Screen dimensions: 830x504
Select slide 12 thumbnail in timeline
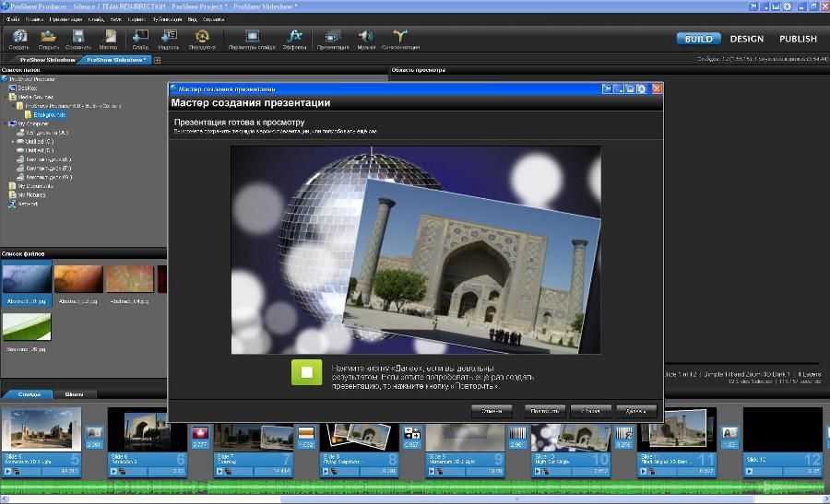782,429
